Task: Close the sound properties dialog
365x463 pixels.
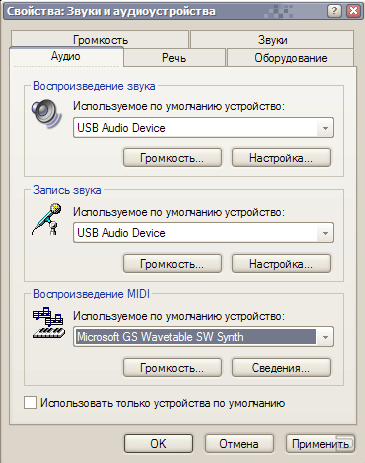Action: (353, 11)
